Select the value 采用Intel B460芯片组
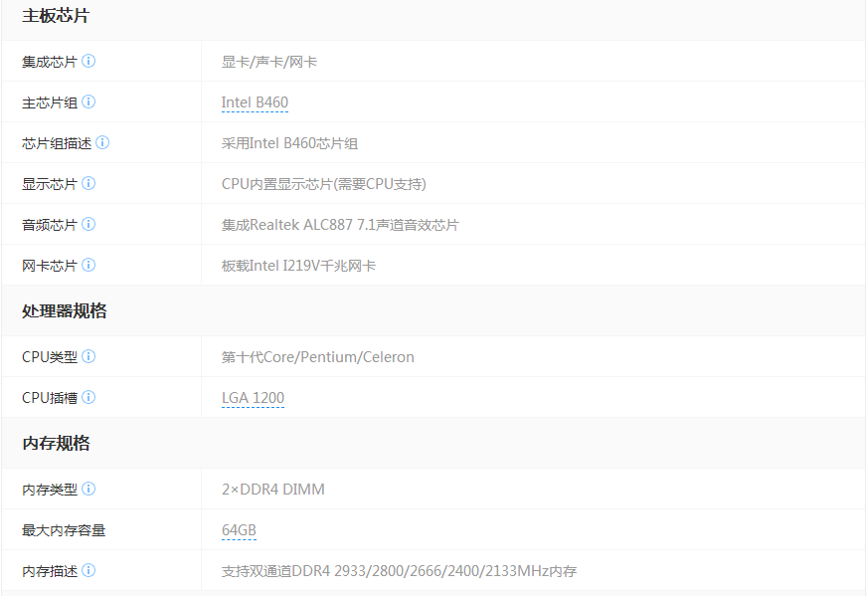 289,143
